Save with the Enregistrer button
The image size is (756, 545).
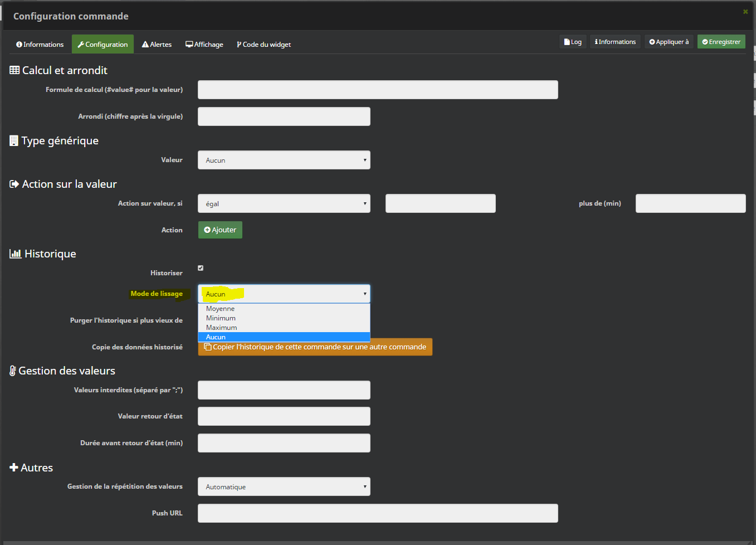point(721,42)
